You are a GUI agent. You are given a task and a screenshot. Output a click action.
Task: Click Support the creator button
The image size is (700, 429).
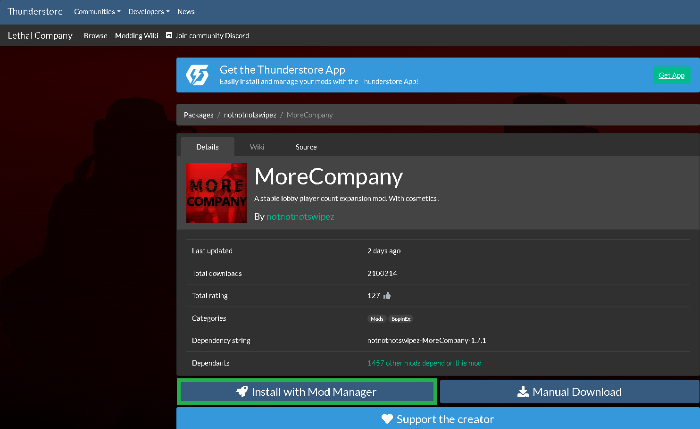(x=438, y=419)
